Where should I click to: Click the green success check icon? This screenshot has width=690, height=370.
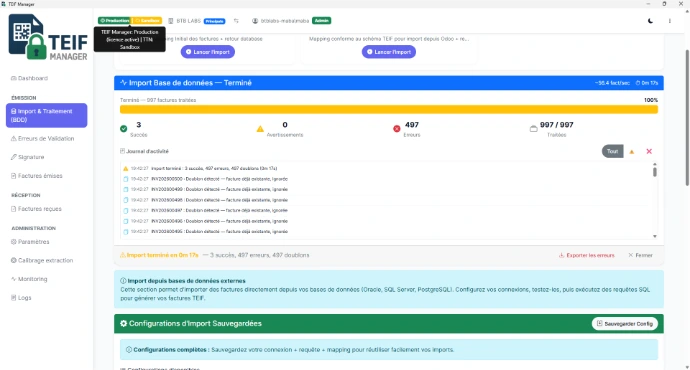(x=124, y=128)
